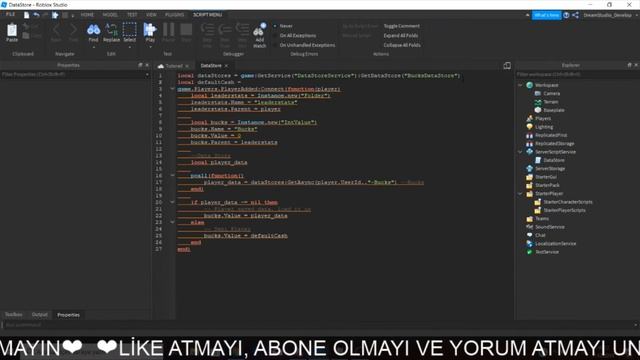
Task: Click Collapse All Folds action
Action: [x=402, y=45]
